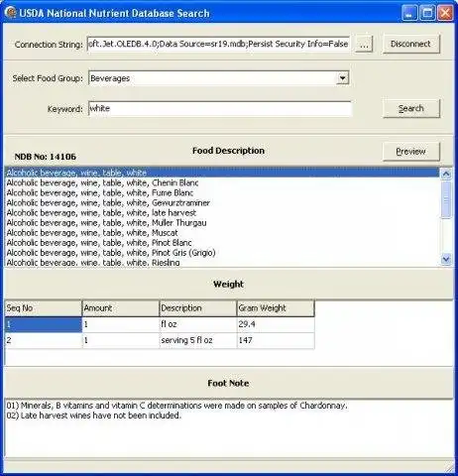458x476 pixels.
Task: Click into the Keyword field containing 'white'
Action: point(220,108)
